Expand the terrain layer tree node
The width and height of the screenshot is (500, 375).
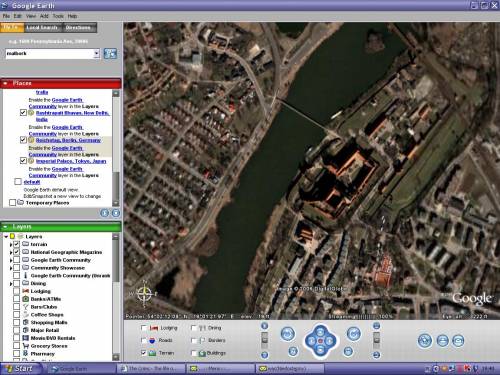point(11,244)
